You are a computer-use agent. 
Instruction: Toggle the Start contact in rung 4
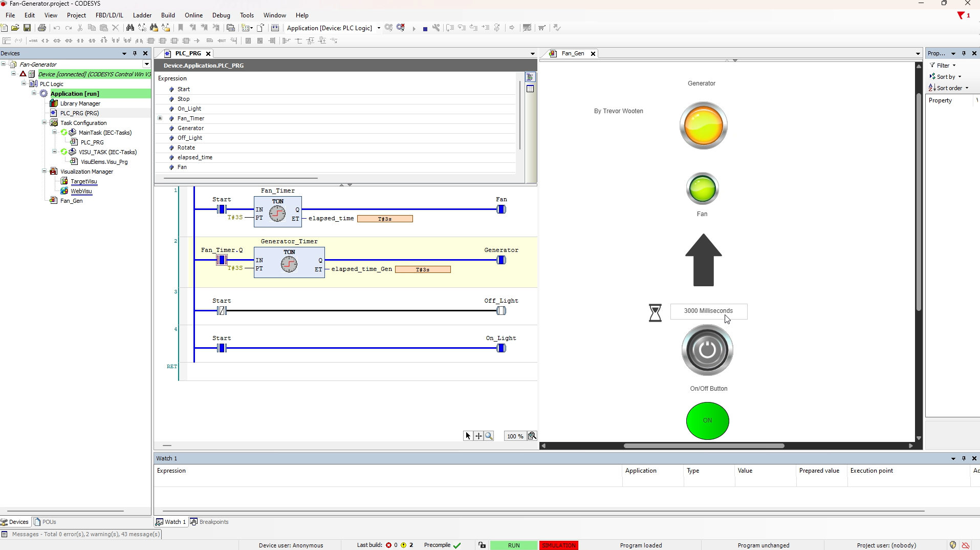tap(222, 348)
